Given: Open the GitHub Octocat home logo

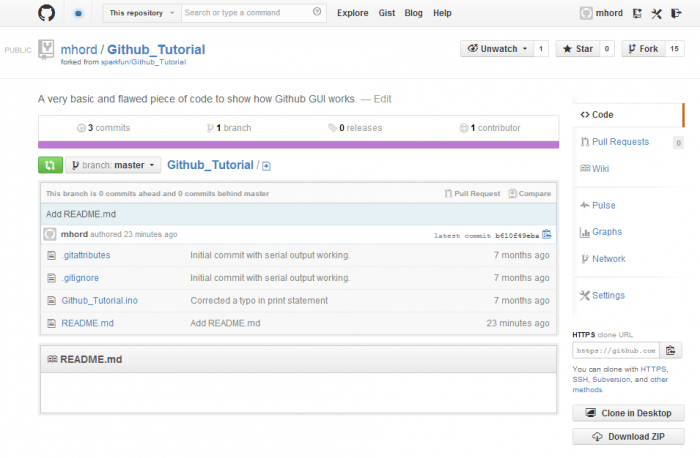Looking at the screenshot, I should tap(46, 13).
